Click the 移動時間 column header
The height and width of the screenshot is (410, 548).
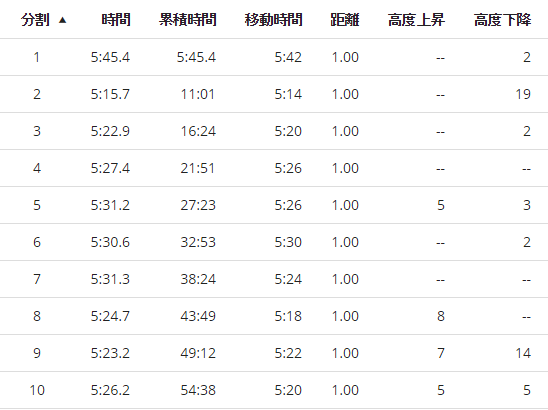pos(273,20)
